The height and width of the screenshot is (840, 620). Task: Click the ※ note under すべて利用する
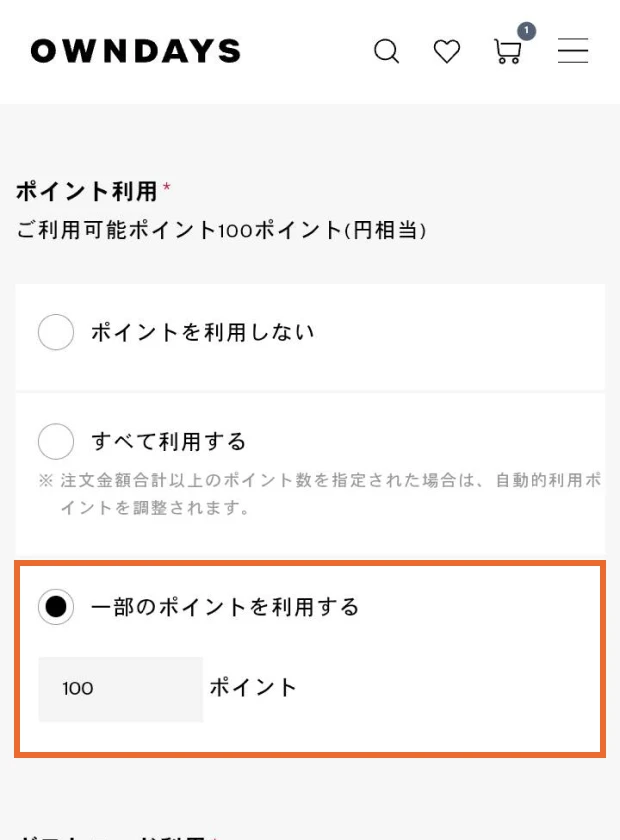pos(320,494)
